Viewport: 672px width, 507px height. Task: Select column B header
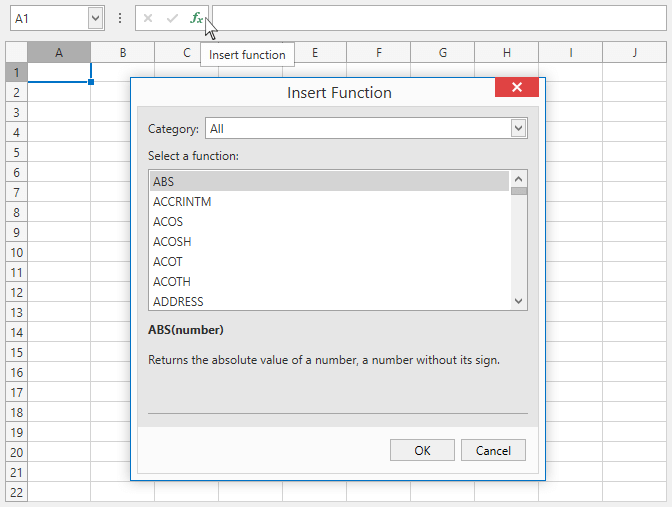coord(122,53)
